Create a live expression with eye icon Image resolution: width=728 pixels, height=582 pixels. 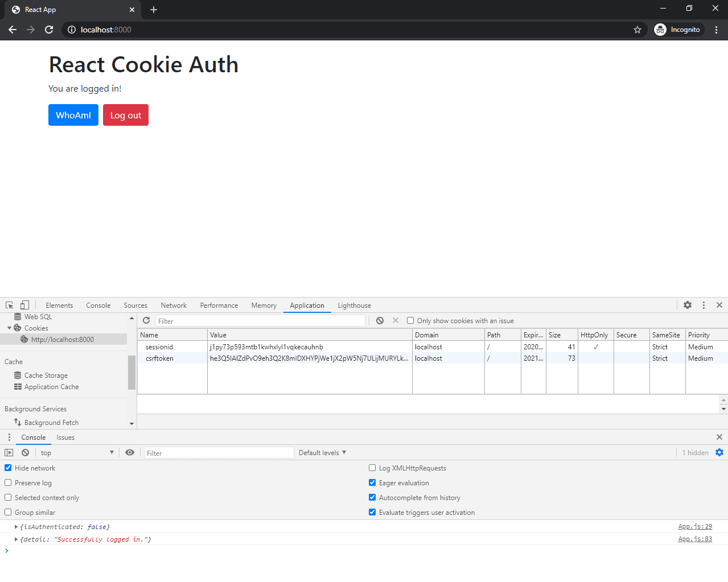point(130,452)
